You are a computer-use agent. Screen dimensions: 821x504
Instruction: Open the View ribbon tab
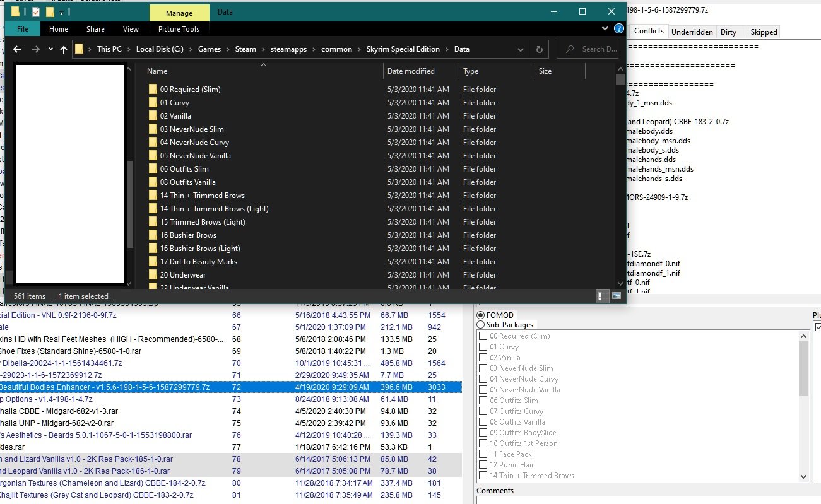point(131,29)
